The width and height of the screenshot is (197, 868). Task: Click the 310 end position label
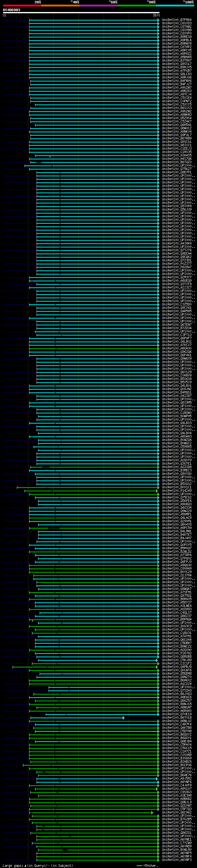tap(155, 15)
